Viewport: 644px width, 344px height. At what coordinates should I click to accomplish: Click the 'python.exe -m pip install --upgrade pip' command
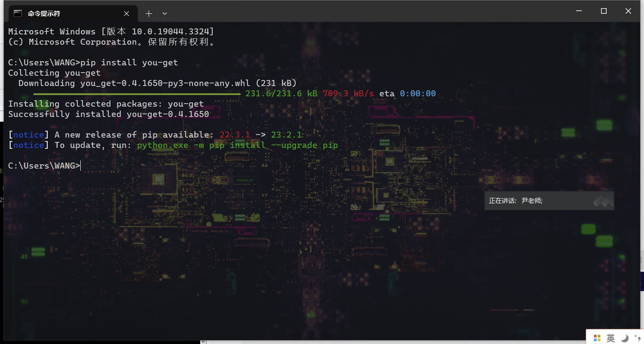pos(237,145)
